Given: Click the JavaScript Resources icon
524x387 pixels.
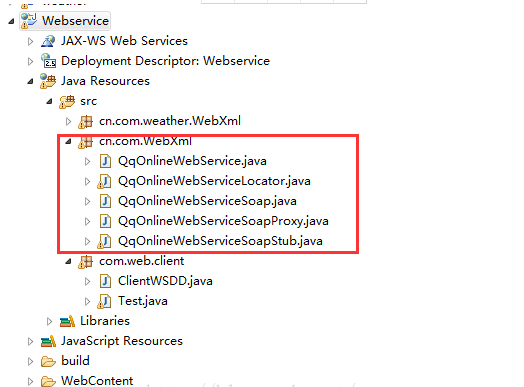Looking at the screenshot, I should point(48,341).
